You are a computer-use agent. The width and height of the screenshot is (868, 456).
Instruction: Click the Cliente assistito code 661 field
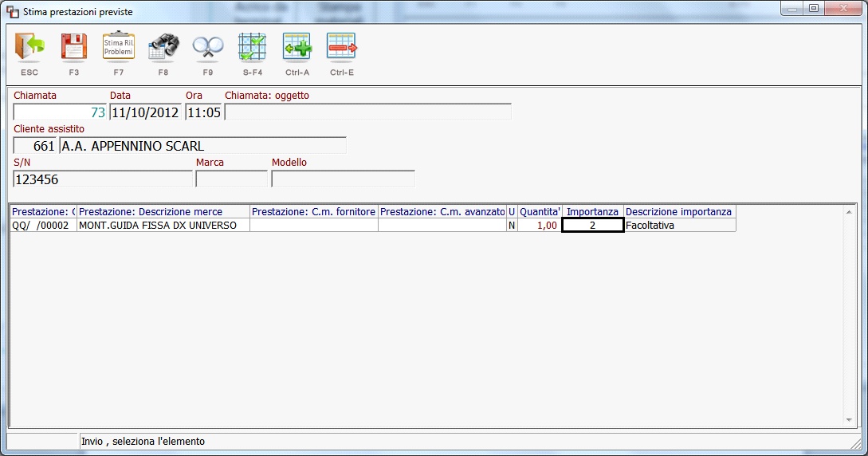(35, 146)
